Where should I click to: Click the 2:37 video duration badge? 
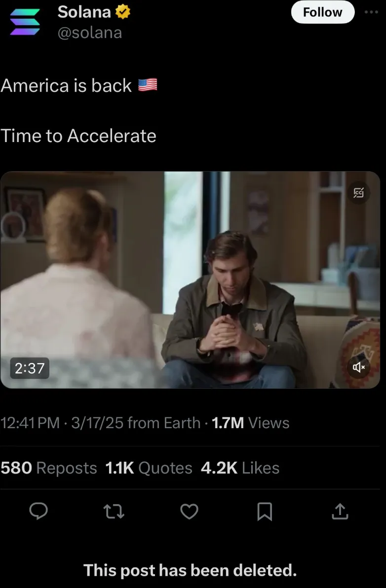30,368
